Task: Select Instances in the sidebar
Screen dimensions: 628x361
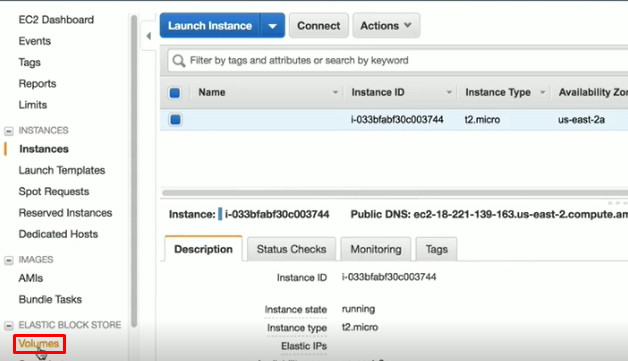Action: [44, 149]
